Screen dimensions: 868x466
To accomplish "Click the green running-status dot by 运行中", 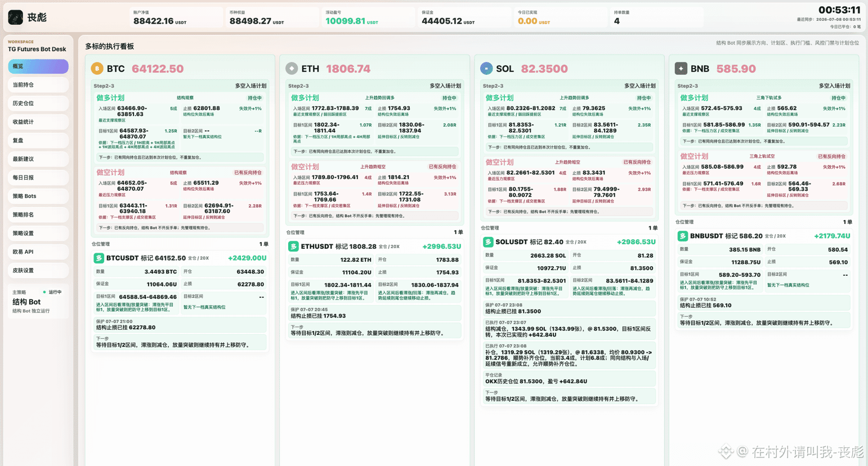I will click(44, 292).
